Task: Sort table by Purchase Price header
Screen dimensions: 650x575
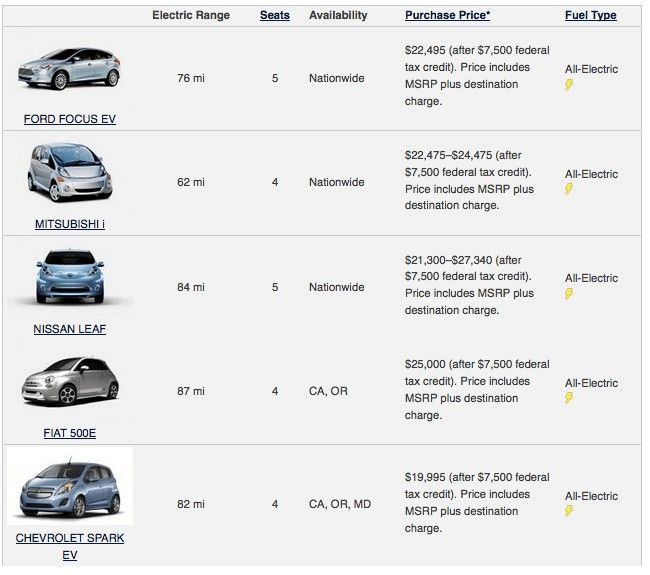Action: [447, 15]
